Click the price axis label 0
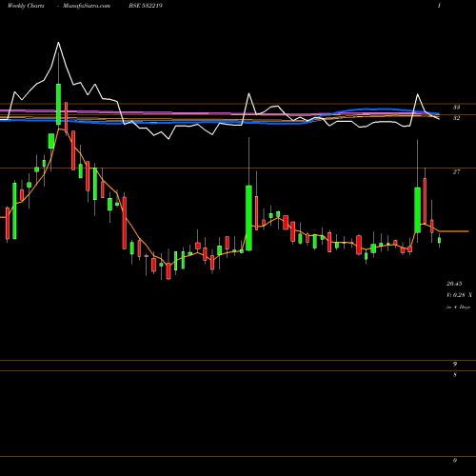The height and width of the screenshot is (476, 476). pyautogui.click(x=455, y=460)
